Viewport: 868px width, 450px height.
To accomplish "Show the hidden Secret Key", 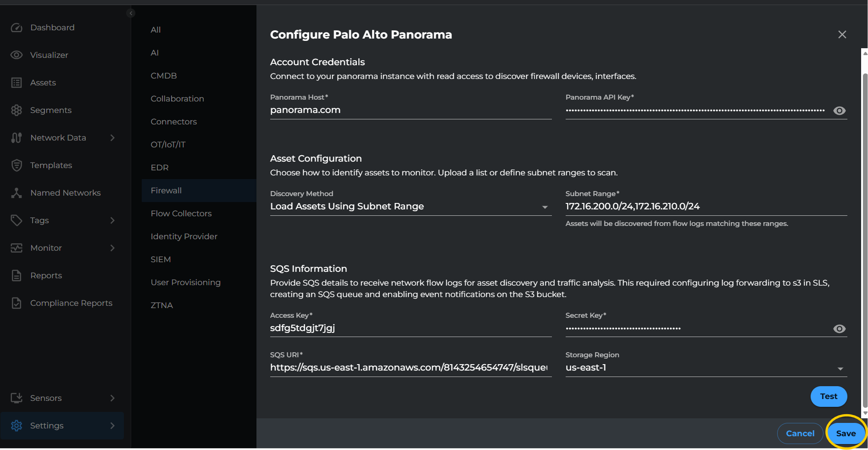I will pyautogui.click(x=840, y=328).
